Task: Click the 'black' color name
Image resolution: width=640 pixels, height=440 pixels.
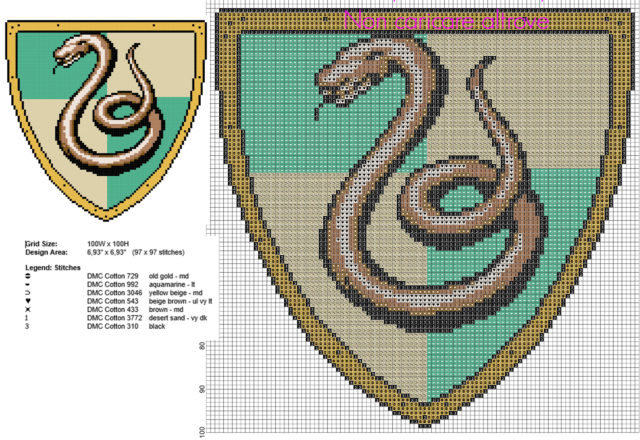Action: click(x=157, y=326)
